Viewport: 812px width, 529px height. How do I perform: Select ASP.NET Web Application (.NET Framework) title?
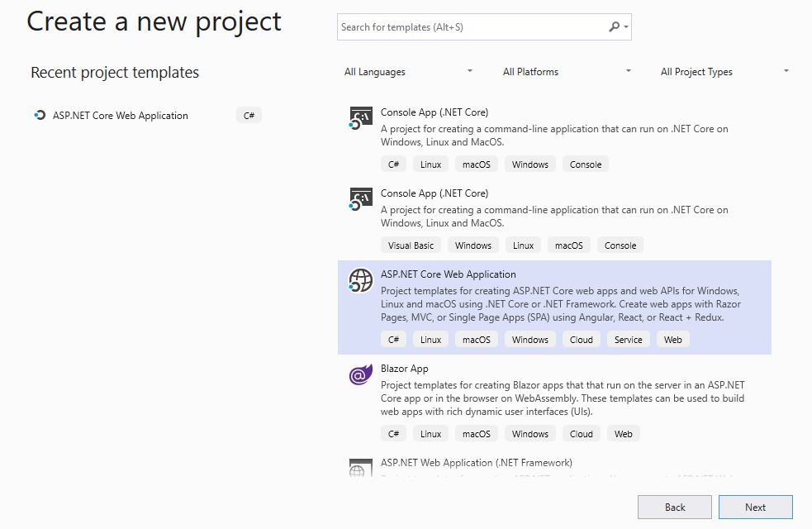(x=476, y=462)
